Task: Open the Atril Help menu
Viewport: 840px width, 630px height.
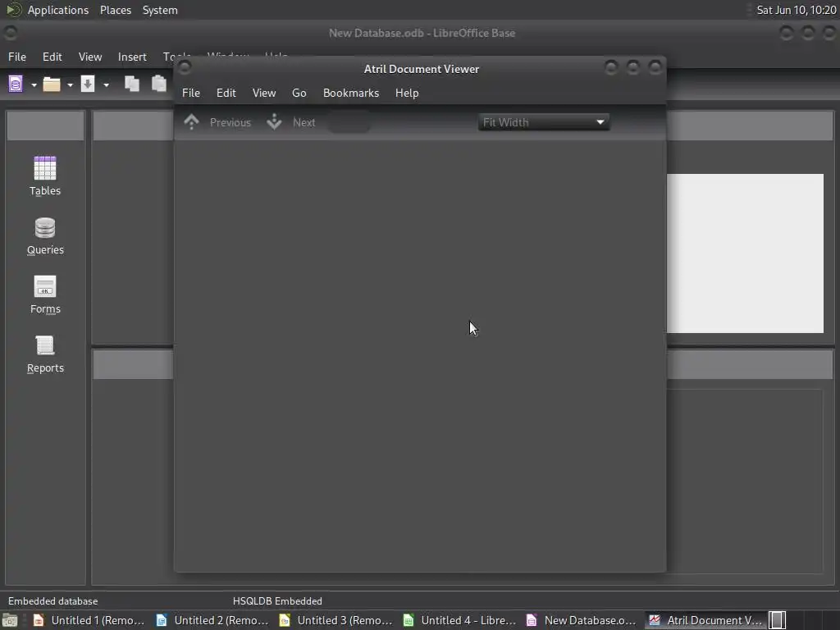Action: click(x=407, y=93)
